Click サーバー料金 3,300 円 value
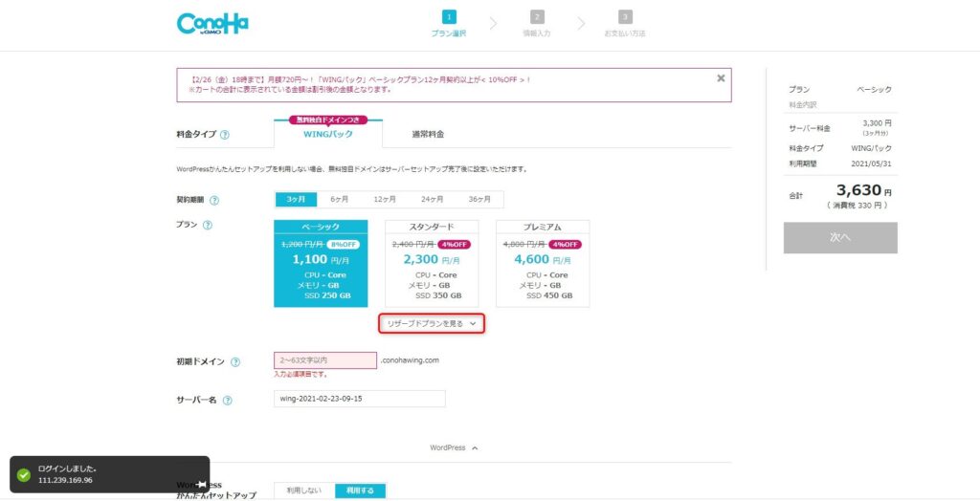980x501 pixels. 877,123
